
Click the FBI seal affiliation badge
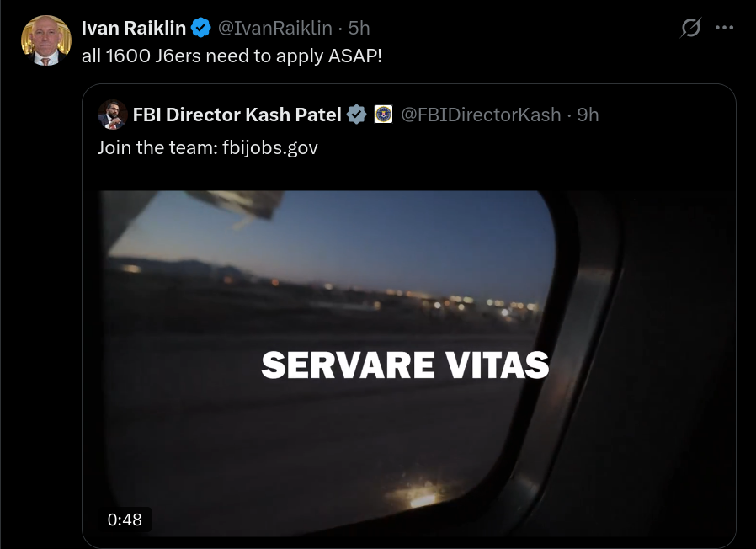tap(383, 115)
